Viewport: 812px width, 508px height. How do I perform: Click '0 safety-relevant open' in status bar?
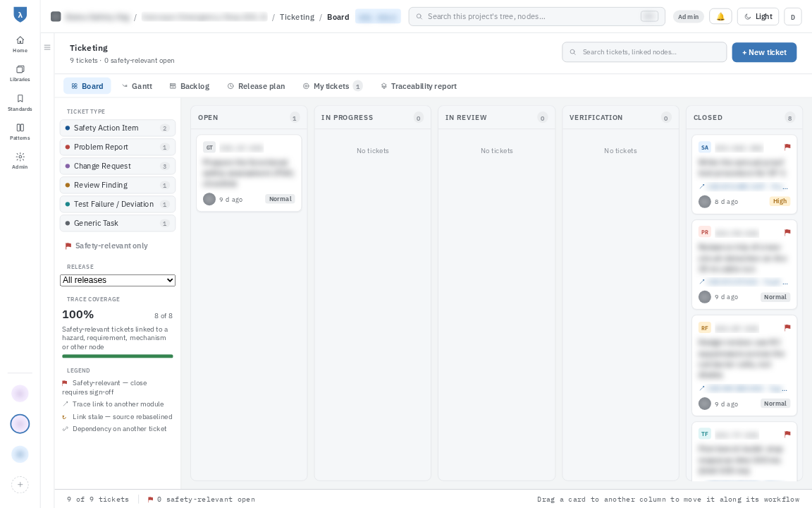202,500
